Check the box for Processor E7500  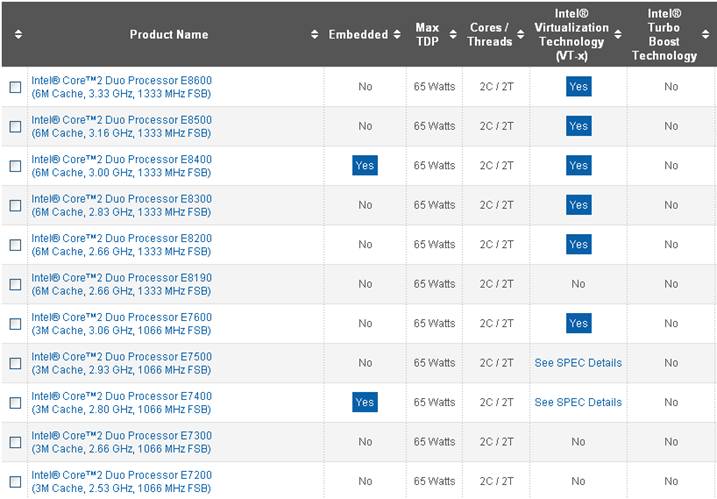16,363
